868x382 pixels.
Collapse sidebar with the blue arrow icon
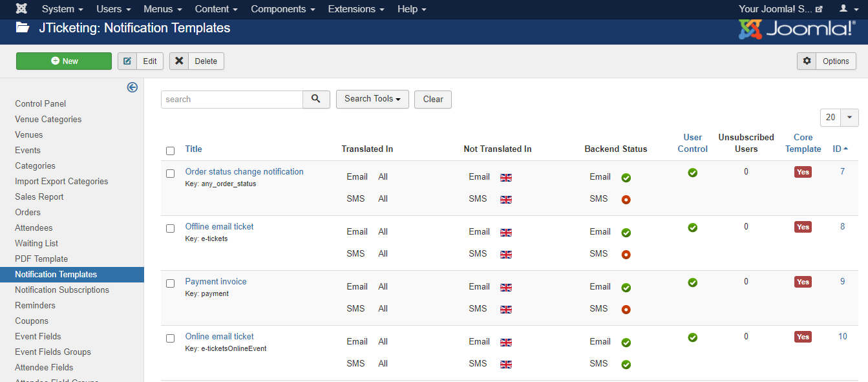coord(132,87)
